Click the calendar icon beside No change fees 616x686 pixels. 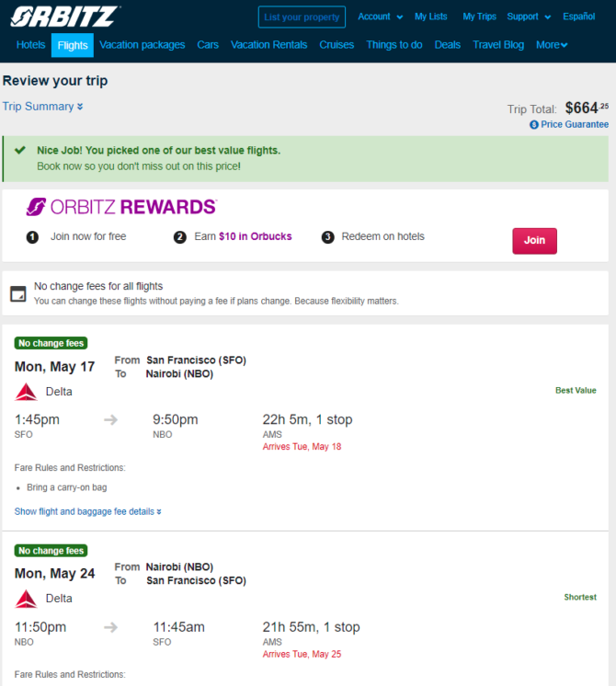(18, 293)
